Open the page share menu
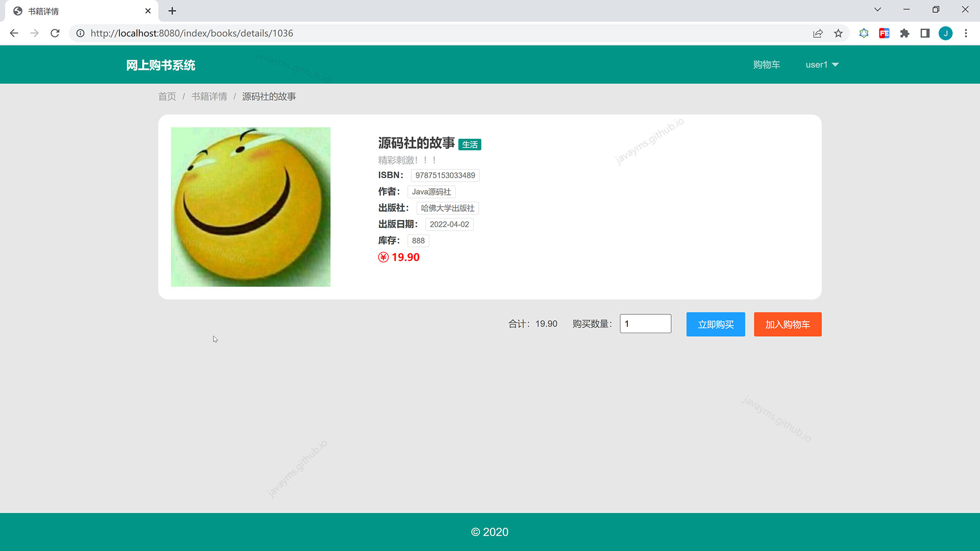The image size is (980, 551). (818, 33)
